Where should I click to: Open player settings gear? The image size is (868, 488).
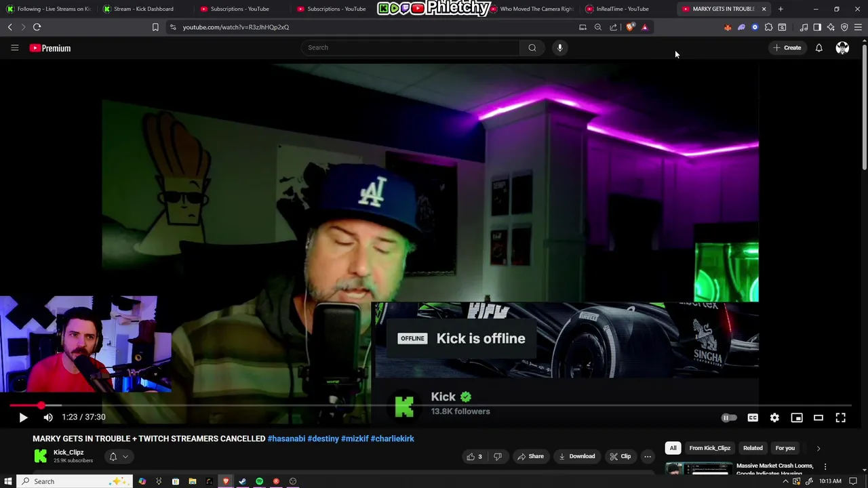point(774,418)
